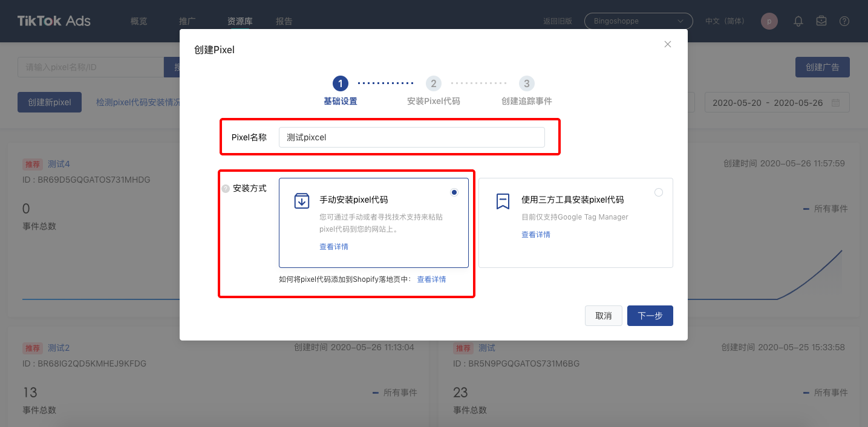Viewport: 868px width, 427px height.
Task: Select 手动安装pixel代码 radio button
Action: click(454, 192)
